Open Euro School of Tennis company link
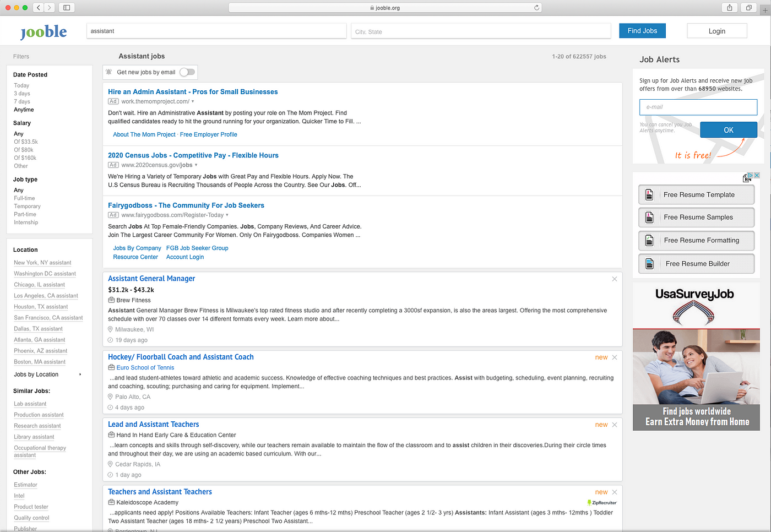The image size is (771, 532). click(145, 368)
